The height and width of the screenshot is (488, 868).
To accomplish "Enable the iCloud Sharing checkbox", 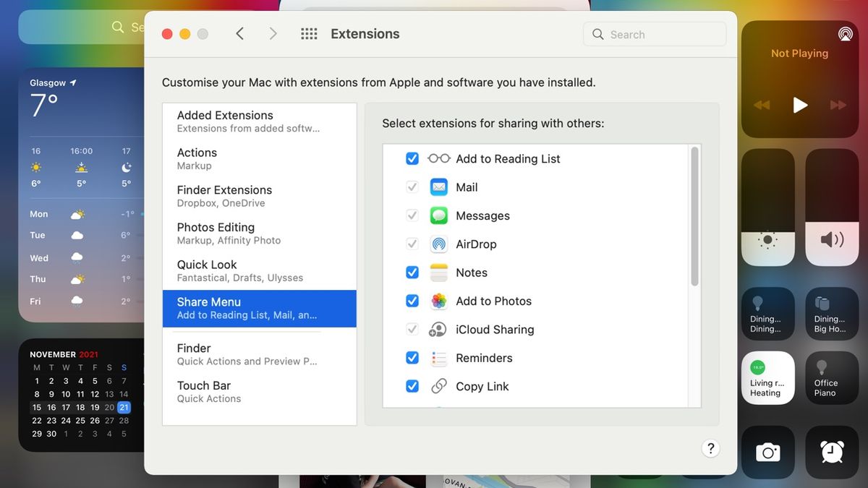I will coord(412,329).
